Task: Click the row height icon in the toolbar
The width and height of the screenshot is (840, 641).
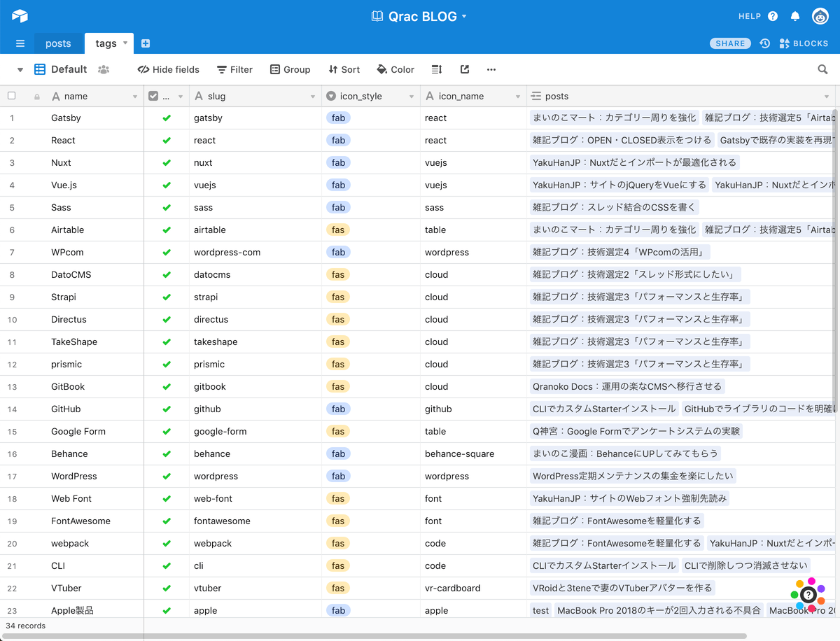Action: (436, 69)
